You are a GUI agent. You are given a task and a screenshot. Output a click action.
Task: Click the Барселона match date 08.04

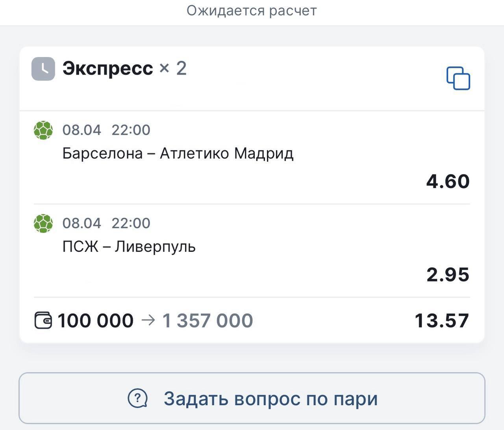(82, 130)
